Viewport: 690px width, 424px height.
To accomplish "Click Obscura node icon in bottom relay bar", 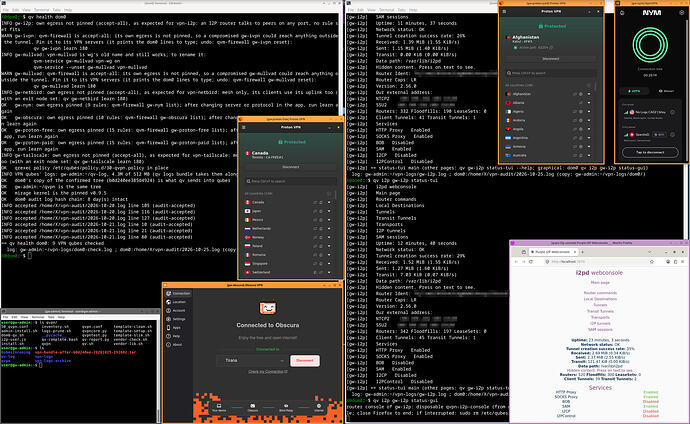I will tap(253, 407).
